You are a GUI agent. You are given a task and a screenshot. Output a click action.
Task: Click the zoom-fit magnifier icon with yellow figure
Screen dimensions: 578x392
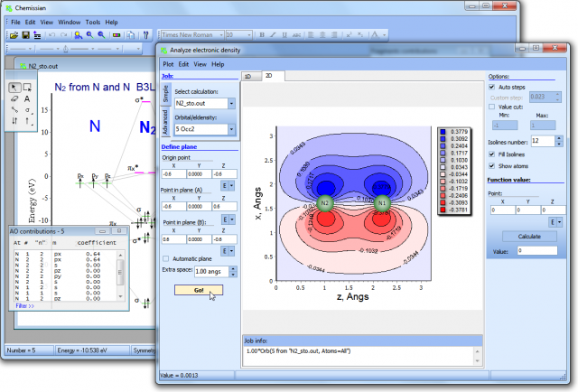[79, 35]
